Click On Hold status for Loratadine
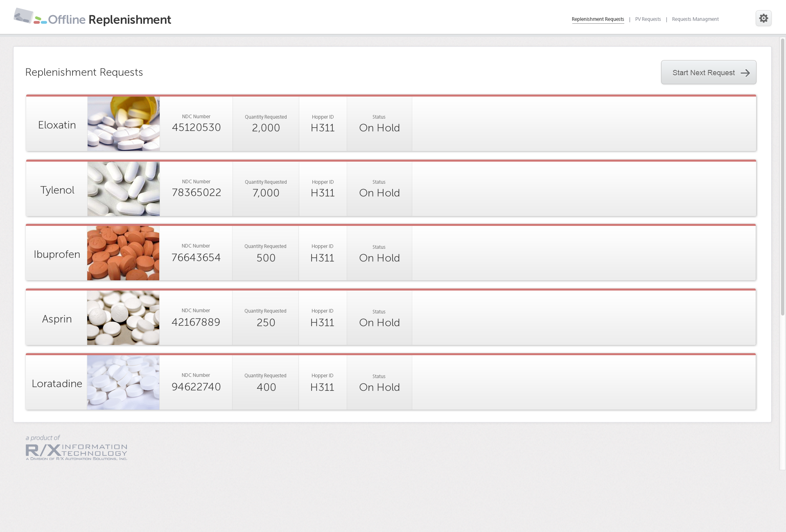This screenshot has height=532, width=786. point(379,387)
